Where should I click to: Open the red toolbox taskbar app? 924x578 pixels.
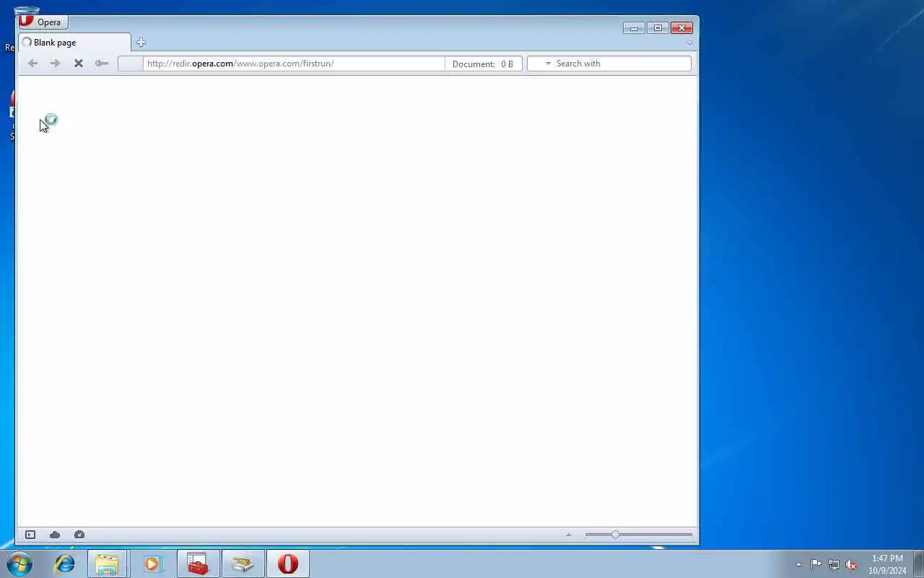(198, 564)
